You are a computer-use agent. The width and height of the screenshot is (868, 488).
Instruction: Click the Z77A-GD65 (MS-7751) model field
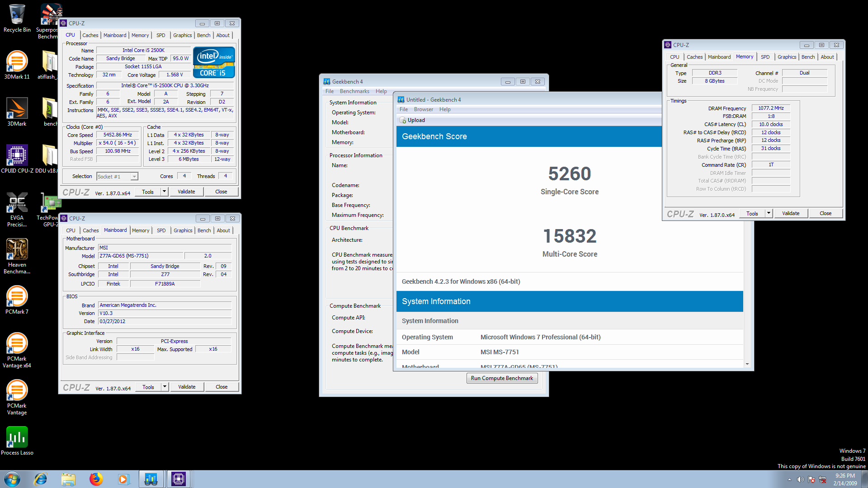coord(141,256)
